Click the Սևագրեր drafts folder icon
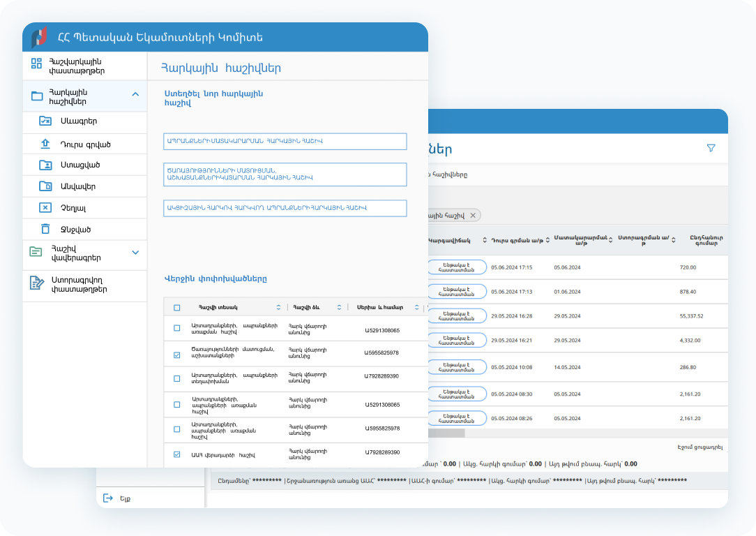756x536 pixels. pyautogui.click(x=45, y=121)
